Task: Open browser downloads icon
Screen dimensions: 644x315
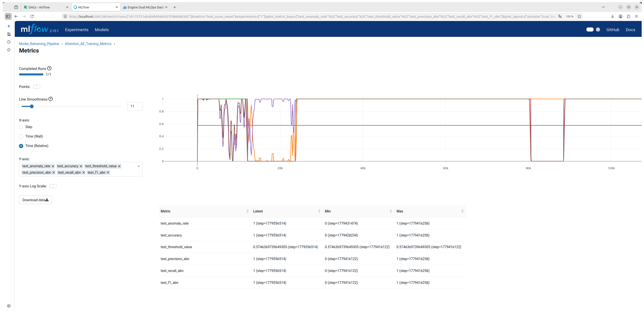Action: click(x=613, y=16)
